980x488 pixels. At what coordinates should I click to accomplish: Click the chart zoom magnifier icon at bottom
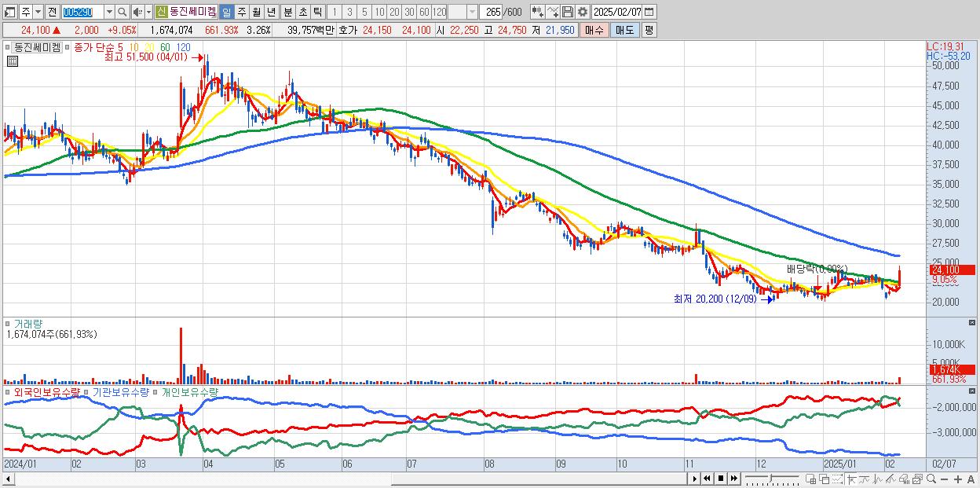tap(931, 479)
